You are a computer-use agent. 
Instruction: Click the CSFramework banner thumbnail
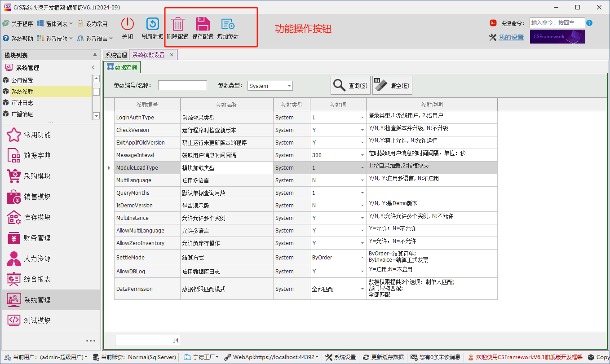pos(557,37)
